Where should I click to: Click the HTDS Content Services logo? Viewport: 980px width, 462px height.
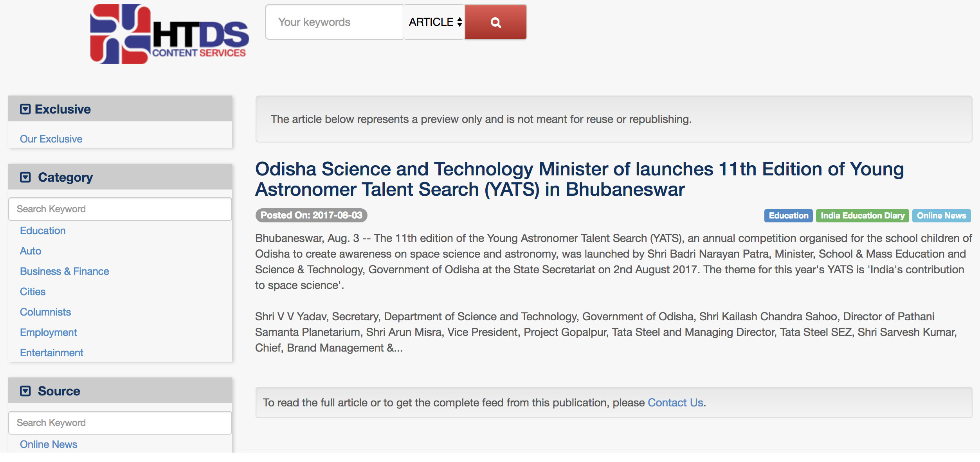[x=169, y=34]
